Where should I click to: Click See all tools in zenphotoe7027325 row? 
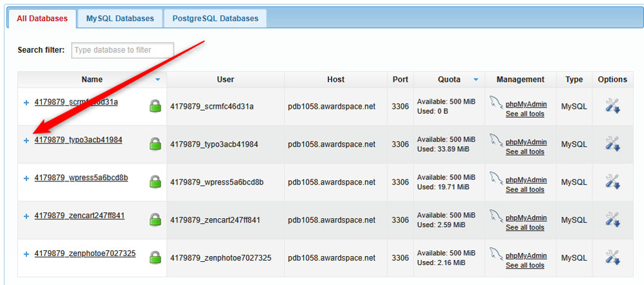[x=525, y=265]
